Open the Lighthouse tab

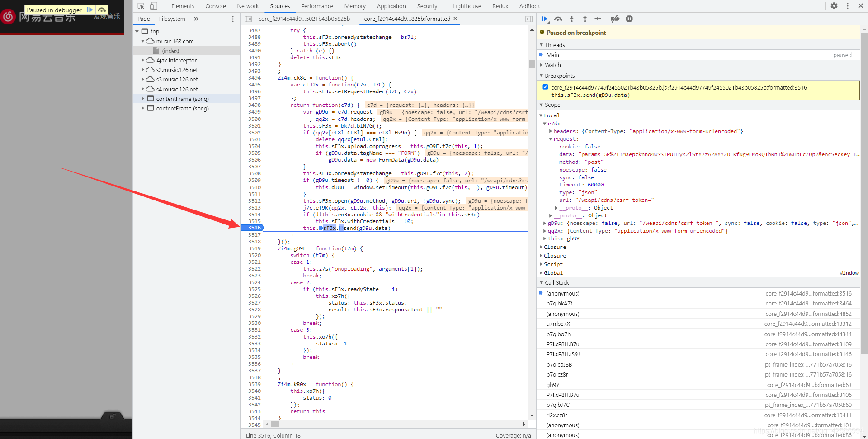(x=467, y=6)
